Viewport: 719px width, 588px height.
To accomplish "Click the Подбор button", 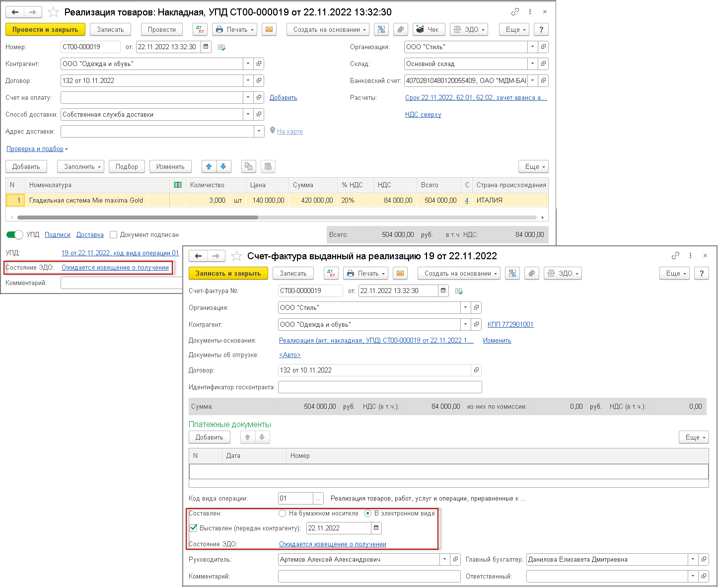I will click(x=127, y=166).
